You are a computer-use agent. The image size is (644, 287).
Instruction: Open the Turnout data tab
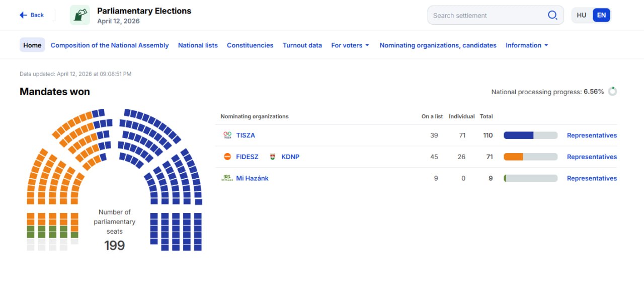pyautogui.click(x=302, y=45)
